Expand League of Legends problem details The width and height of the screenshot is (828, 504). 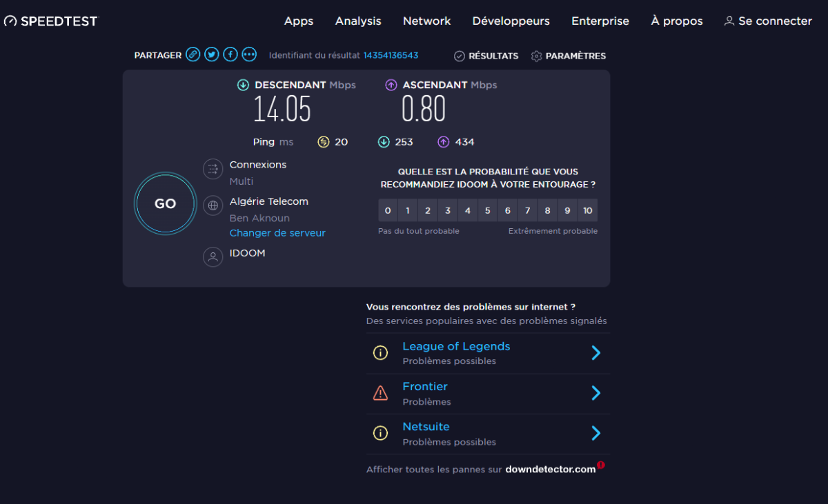(x=595, y=353)
